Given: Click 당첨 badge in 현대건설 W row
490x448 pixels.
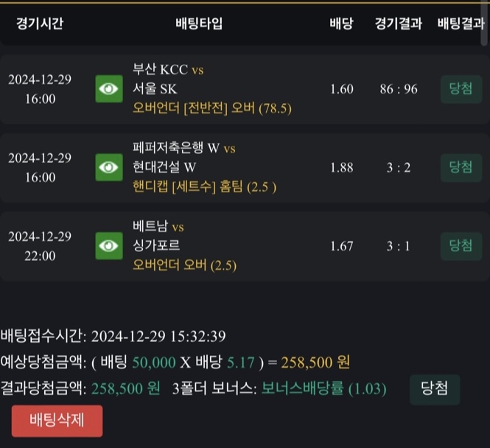Looking at the screenshot, I should [x=461, y=167].
